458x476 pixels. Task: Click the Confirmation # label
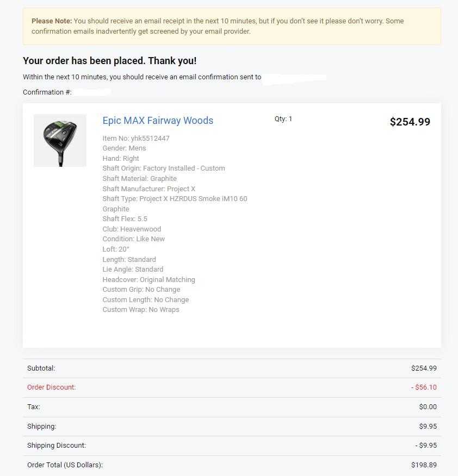point(47,92)
